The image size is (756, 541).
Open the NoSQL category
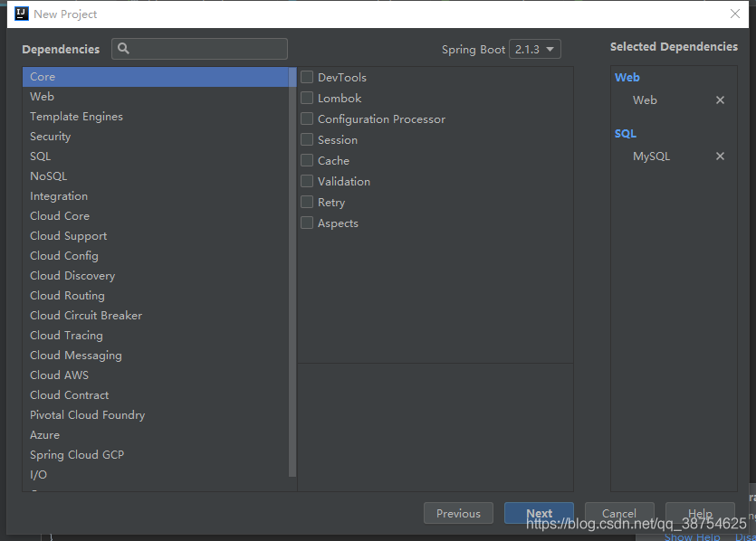click(155, 176)
